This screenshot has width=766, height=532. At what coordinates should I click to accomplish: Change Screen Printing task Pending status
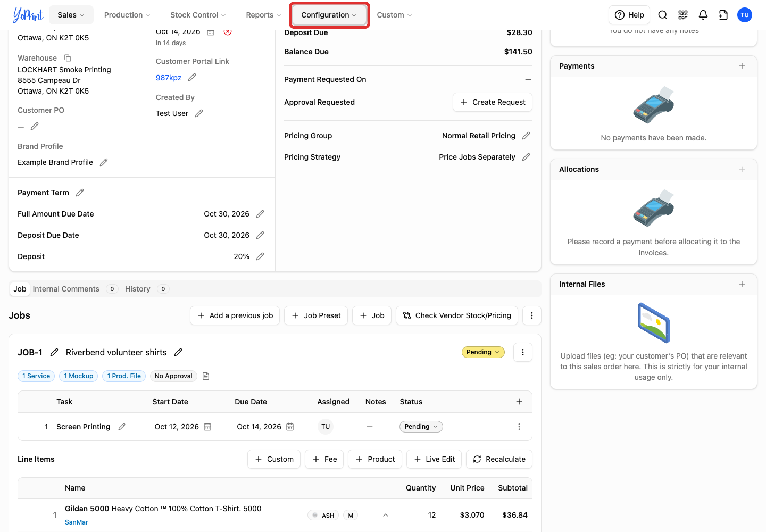421,427
